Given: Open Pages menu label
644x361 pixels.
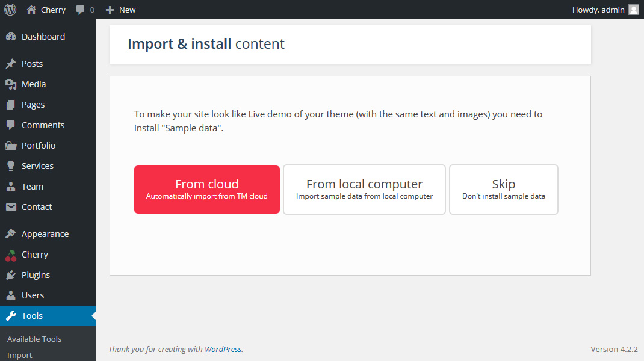Looking at the screenshot, I should (x=33, y=105).
